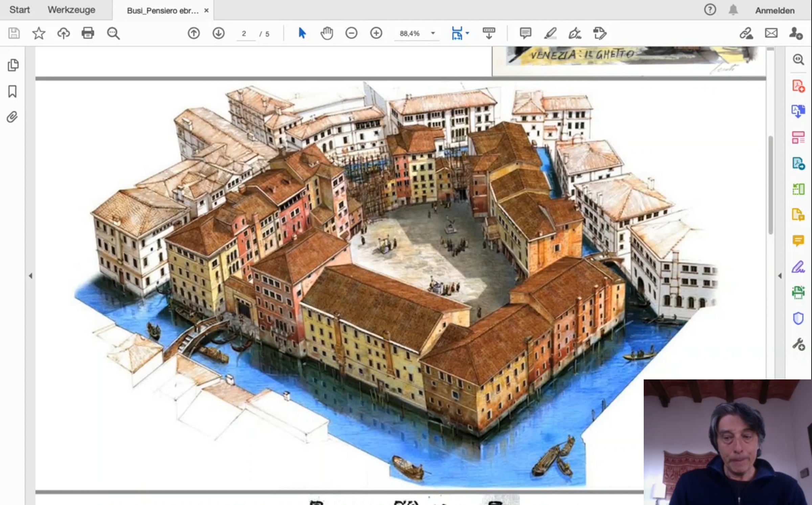Switch to the Werkzeuge tab
Image resolution: width=812 pixels, height=505 pixels.
coord(71,10)
